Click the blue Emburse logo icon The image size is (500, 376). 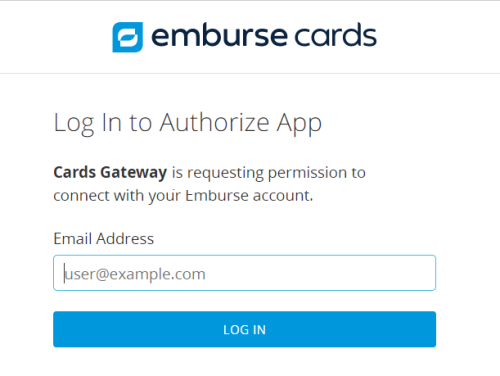pos(128,37)
